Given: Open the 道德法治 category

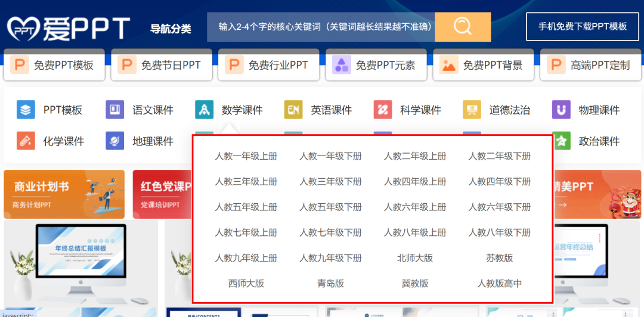Looking at the screenshot, I should click(x=509, y=110).
